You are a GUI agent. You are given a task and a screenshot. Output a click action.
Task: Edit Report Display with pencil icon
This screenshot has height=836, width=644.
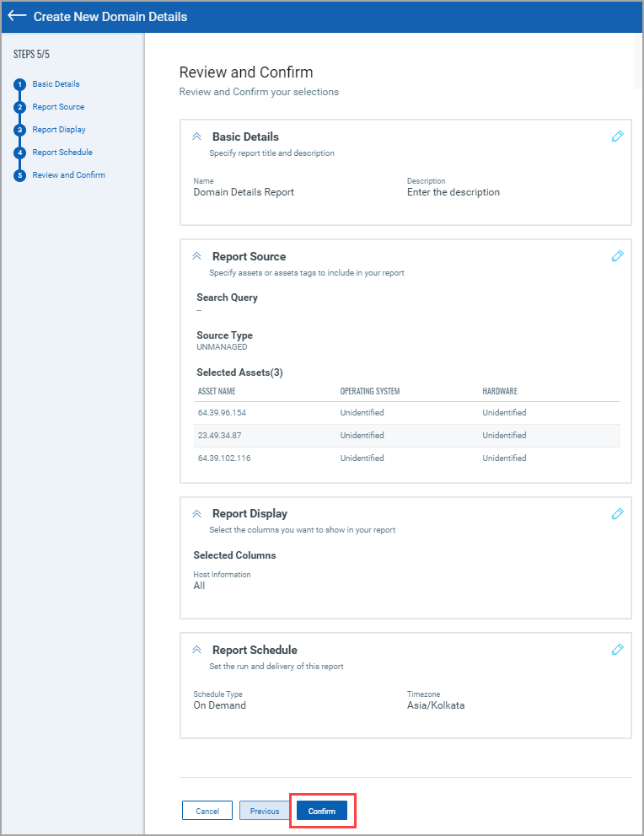tap(617, 513)
